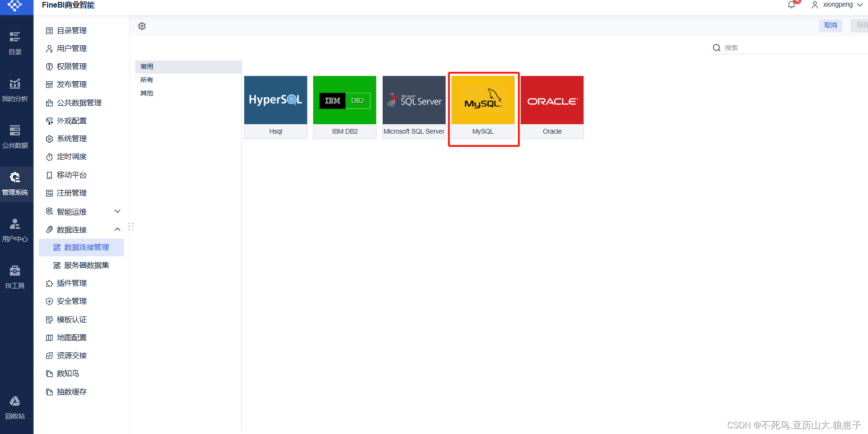
Task: Open the xiongpeng account dropdown
Action: [836, 5]
